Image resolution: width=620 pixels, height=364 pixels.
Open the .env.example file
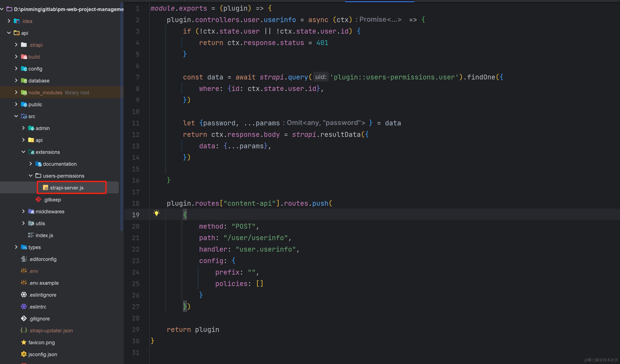44,283
